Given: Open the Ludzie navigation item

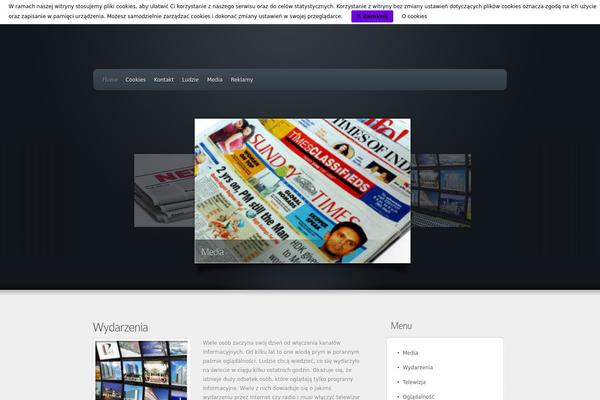Looking at the screenshot, I should coord(190,80).
